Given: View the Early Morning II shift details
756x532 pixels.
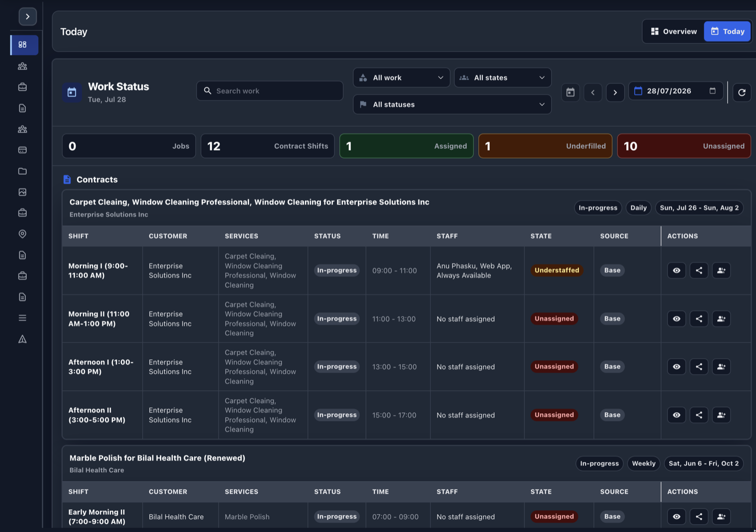Looking at the screenshot, I should coord(677,517).
